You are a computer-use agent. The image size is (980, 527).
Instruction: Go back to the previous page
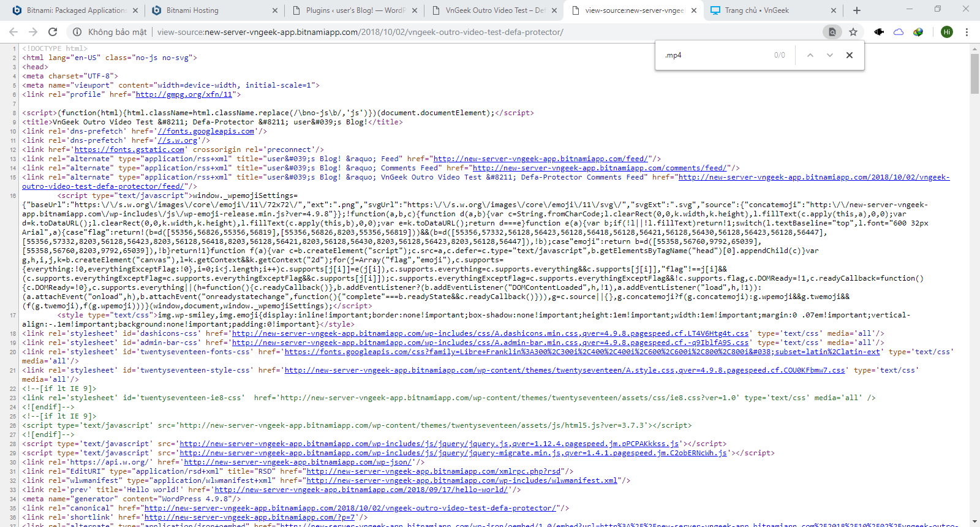coord(13,32)
